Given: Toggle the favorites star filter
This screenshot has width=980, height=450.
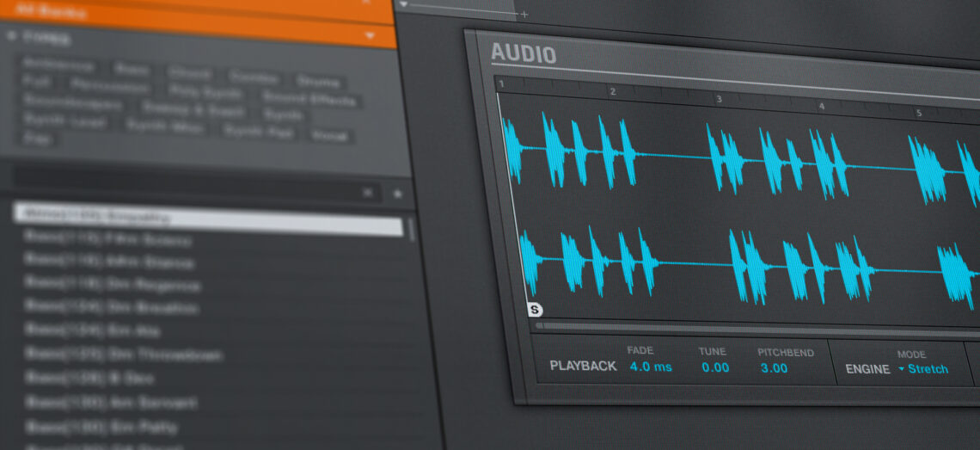Looking at the screenshot, I should [397, 194].
